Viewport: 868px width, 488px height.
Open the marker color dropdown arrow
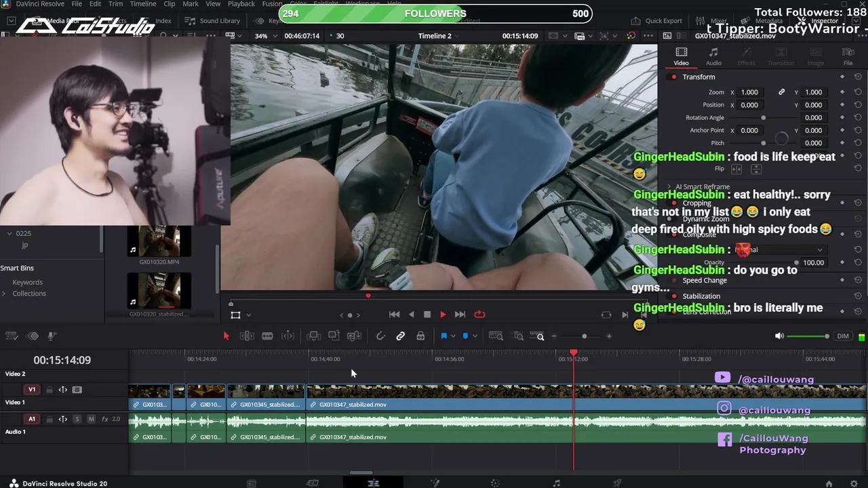click(x=475, y=336)
